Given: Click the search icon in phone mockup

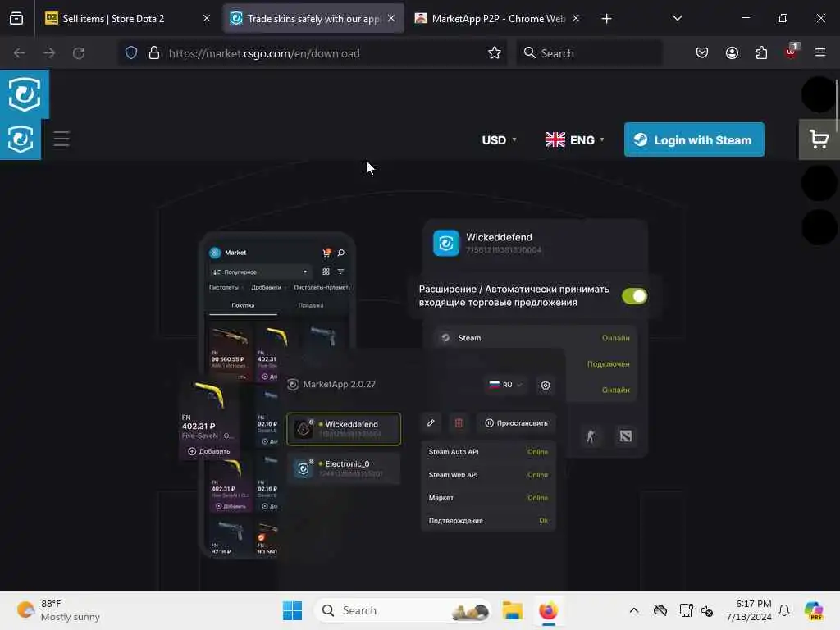Looking at the screenshot, I should coord(341,253).
